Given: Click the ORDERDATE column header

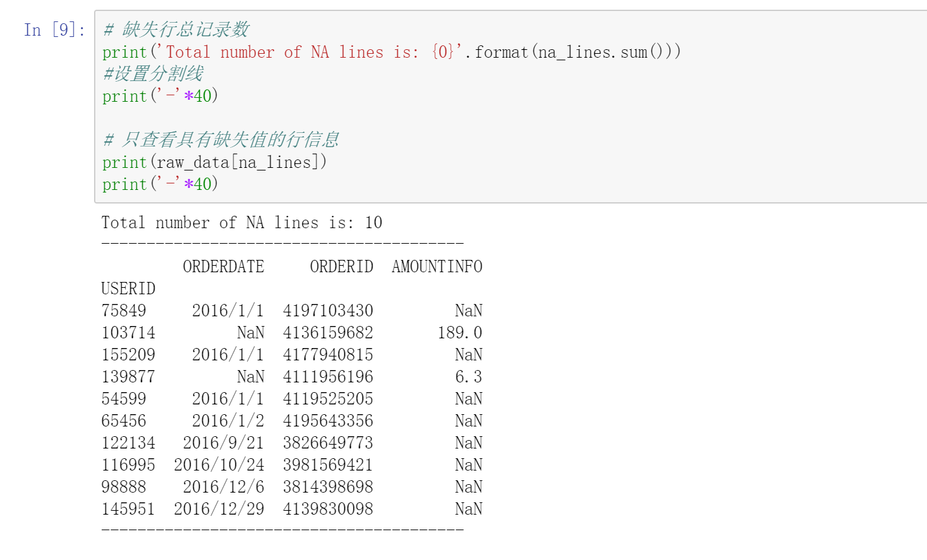Looking at the screenshot, I should click(x=224, y=266).
